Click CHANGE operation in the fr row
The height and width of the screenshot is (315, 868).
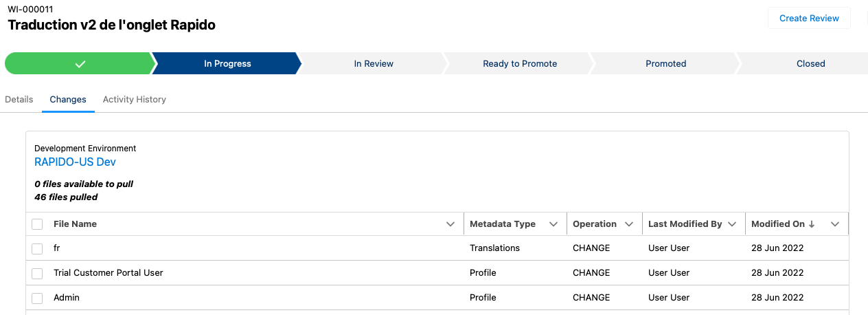coord(591,248)
